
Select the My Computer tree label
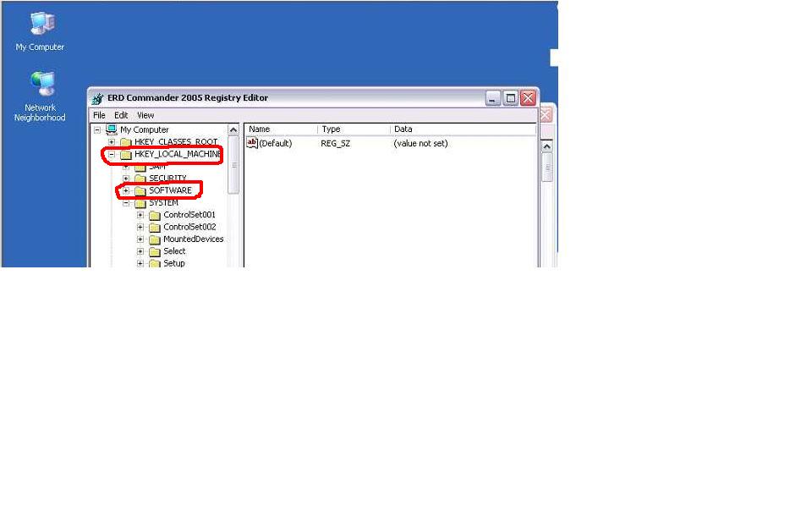click(x=145, y=130)
